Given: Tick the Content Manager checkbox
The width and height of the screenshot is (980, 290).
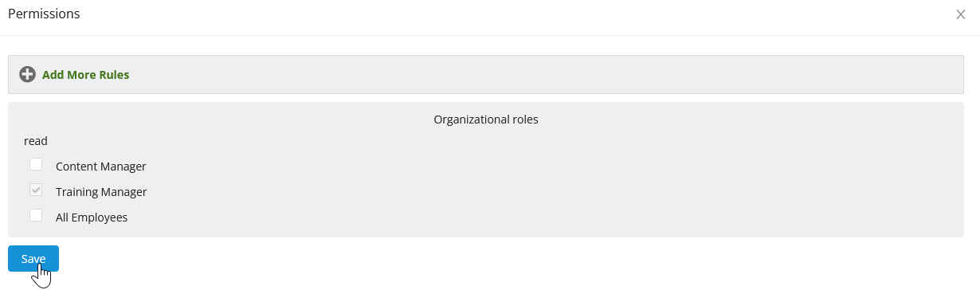Looking at the screenshot, I should [x=36, y=165].
